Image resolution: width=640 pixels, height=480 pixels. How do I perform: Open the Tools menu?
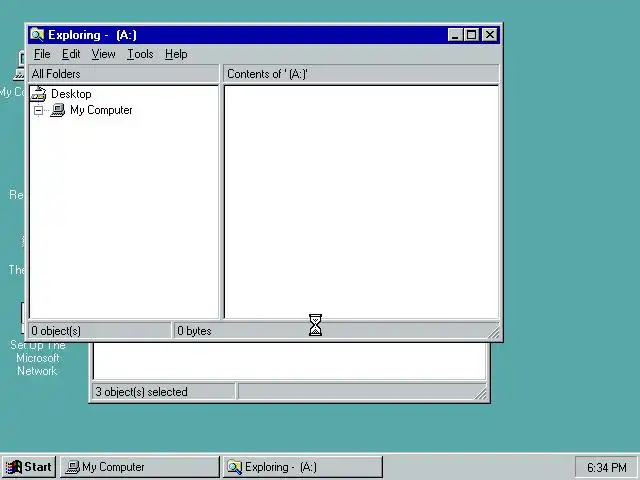coord(140,54)
